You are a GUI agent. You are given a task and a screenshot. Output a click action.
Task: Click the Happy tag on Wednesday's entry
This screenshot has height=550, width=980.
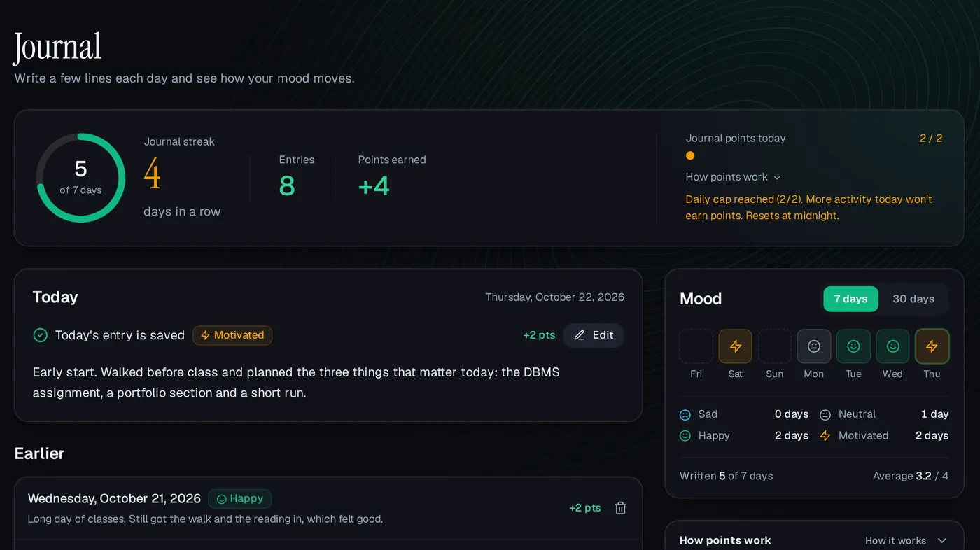tap(240, 499)
